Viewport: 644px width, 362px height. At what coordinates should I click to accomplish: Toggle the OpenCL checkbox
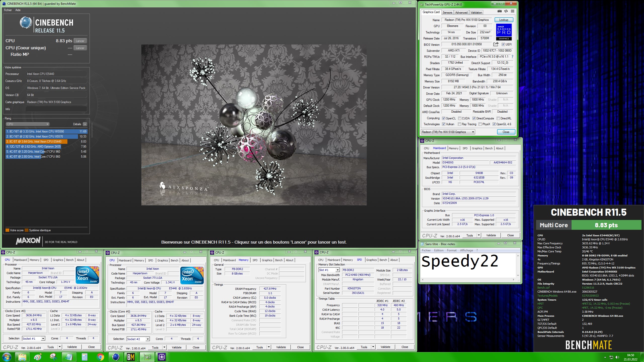[444, 118]
